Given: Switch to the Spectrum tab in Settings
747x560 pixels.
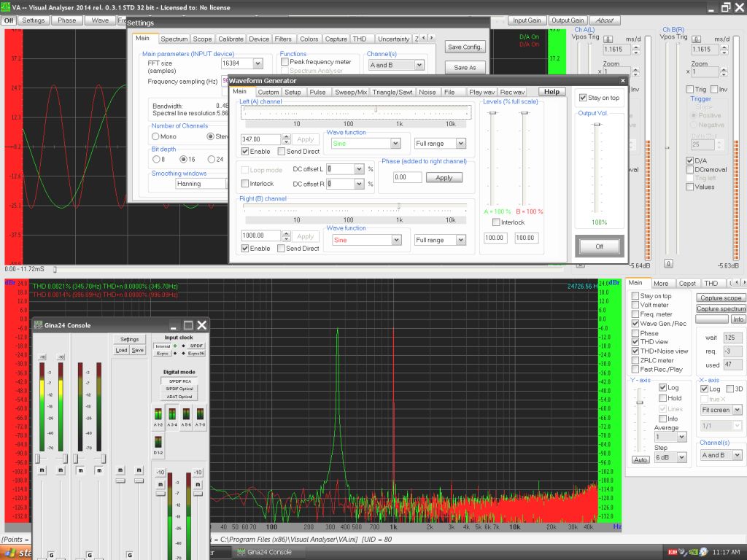Looking at the screenshot, I should pos(174,39).
